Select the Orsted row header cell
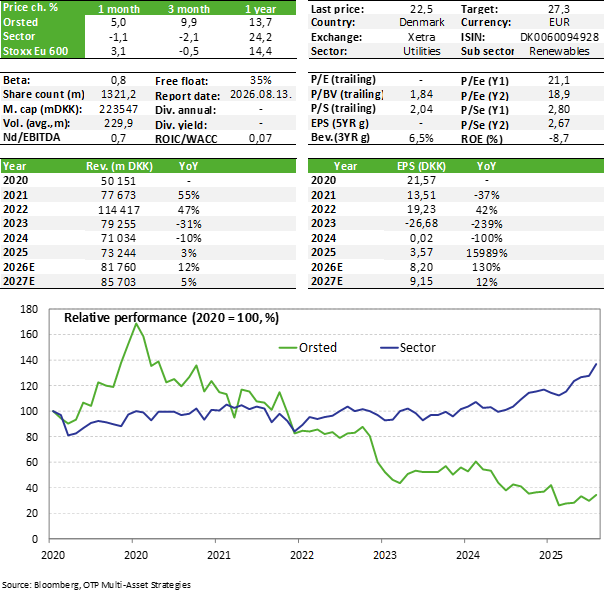This screenshot has height=592, width=605. pos(42,22)
